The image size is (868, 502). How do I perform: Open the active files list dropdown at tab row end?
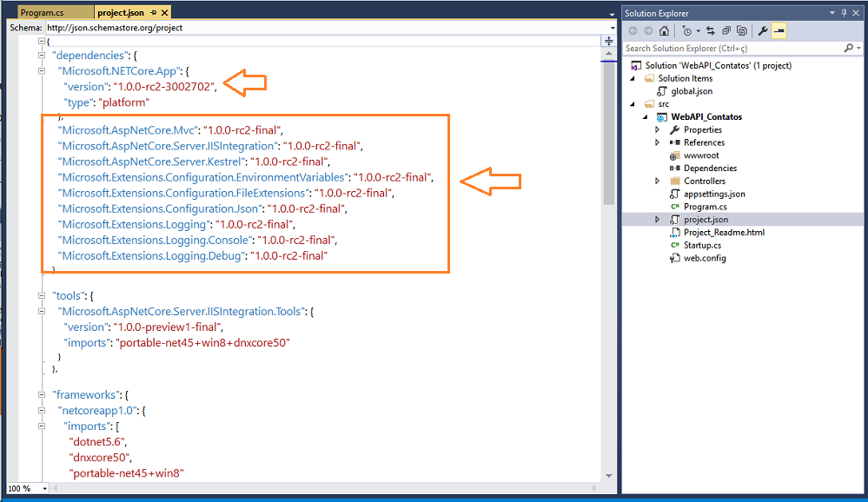(x=612, y=15)
